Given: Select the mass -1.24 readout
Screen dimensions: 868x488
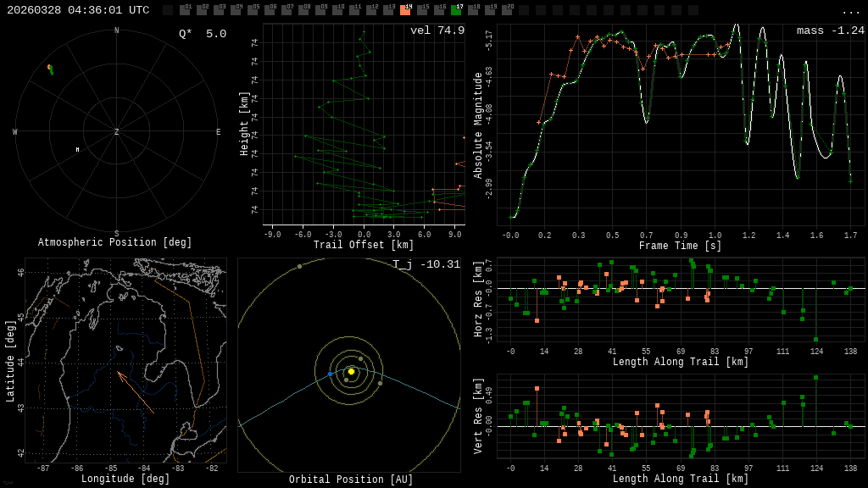Looking at the screenshot, I should point(830,30).
